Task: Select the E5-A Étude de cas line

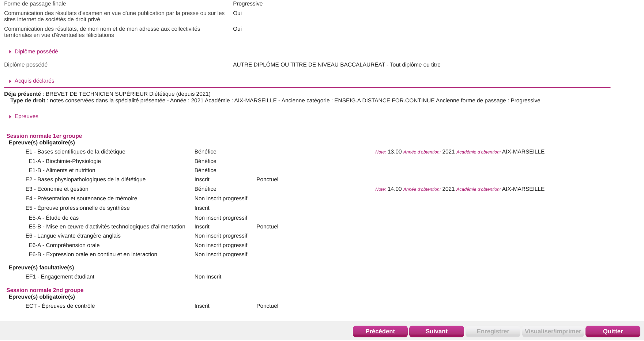Action: click(x=53, y=218)
